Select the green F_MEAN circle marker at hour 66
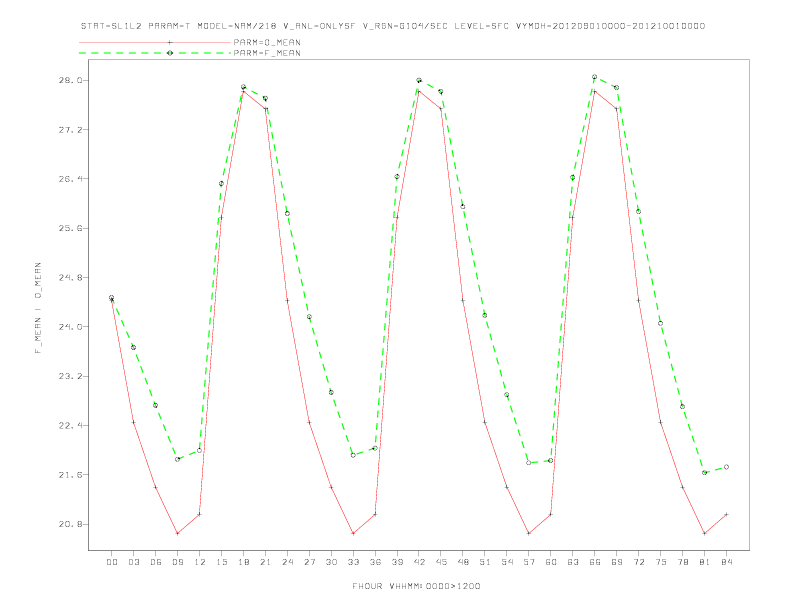 [595, 77]
